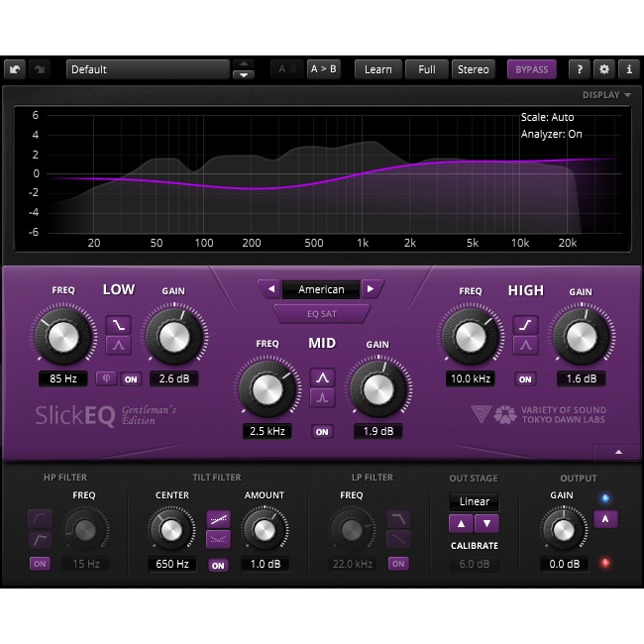The width and height of the screenshot is (644, 644).
Task: Click the 6.0 dB calibrate value
Action: click(x=474, y=564)
